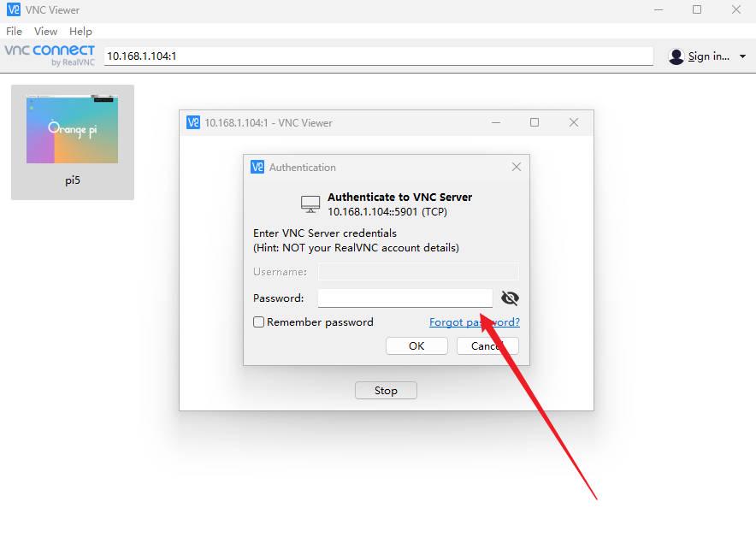Click the VNC Connect by RealVNC logo
The height and width of the screenshot is (537, 756).
[50, 55]
